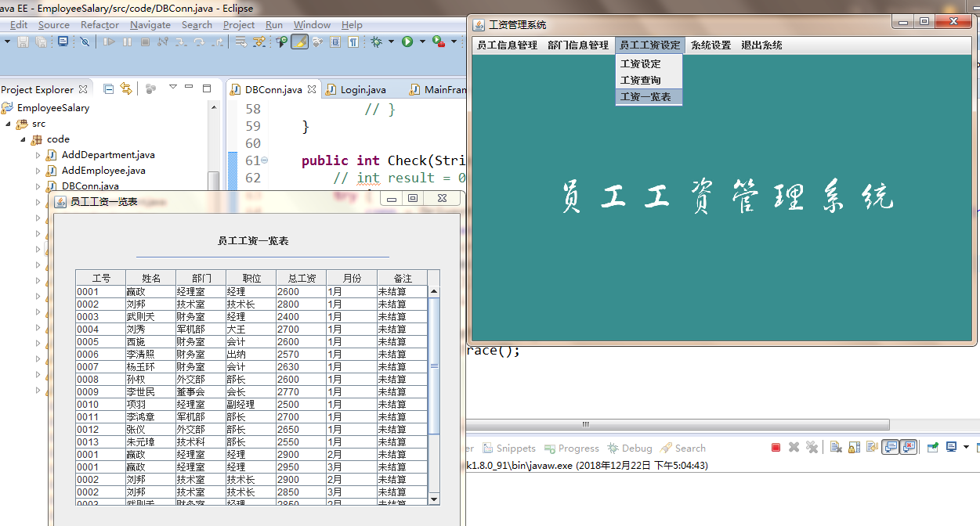Close the DBConn.java editor tab

(312, 90)
